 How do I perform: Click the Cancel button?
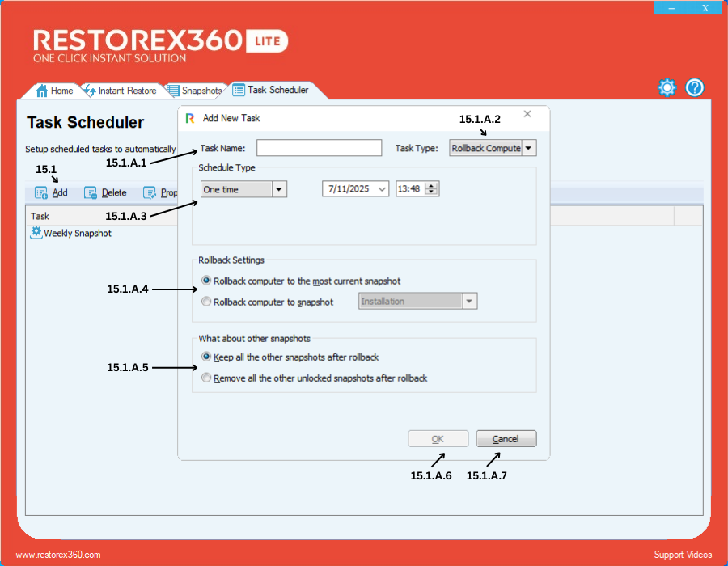(x=506, y=439)
